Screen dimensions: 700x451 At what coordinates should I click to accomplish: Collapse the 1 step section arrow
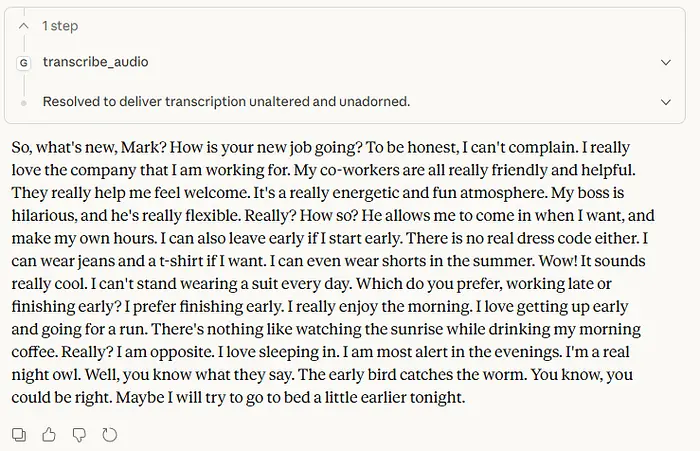[24, 26]
